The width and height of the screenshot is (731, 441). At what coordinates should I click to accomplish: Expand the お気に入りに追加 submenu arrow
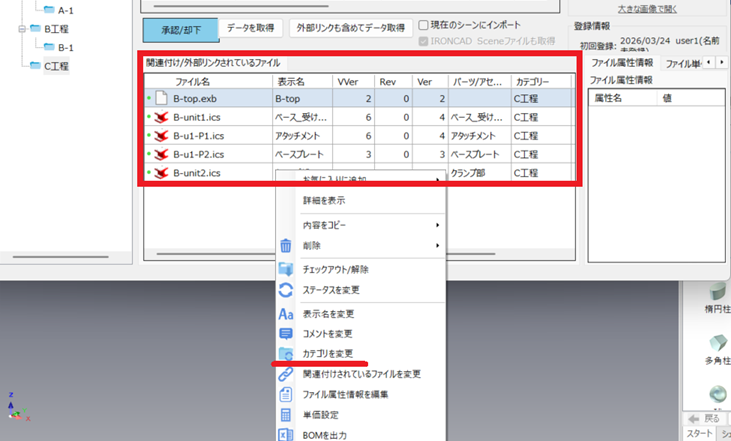(437, 179)
